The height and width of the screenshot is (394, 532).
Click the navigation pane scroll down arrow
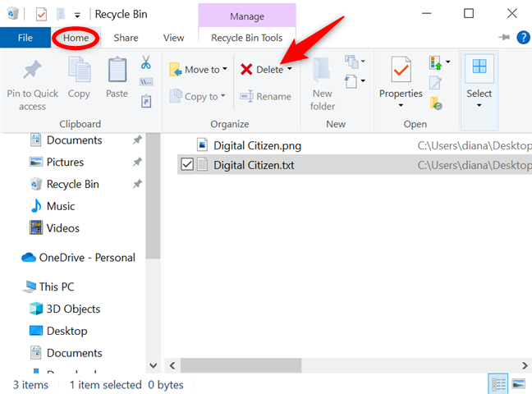153,365
